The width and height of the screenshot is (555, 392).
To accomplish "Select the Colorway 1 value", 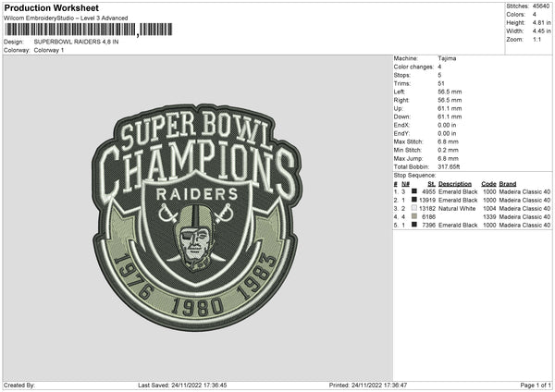I will [49, 50].
